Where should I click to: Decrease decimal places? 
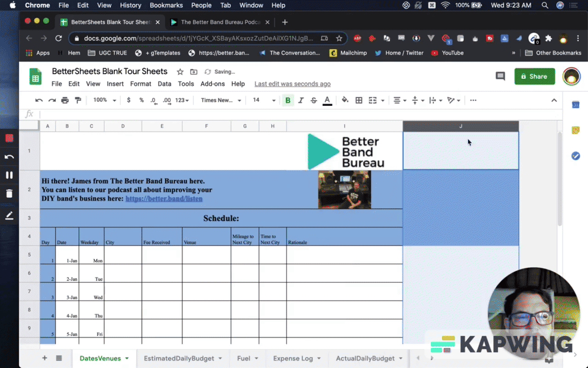(153, 100)
